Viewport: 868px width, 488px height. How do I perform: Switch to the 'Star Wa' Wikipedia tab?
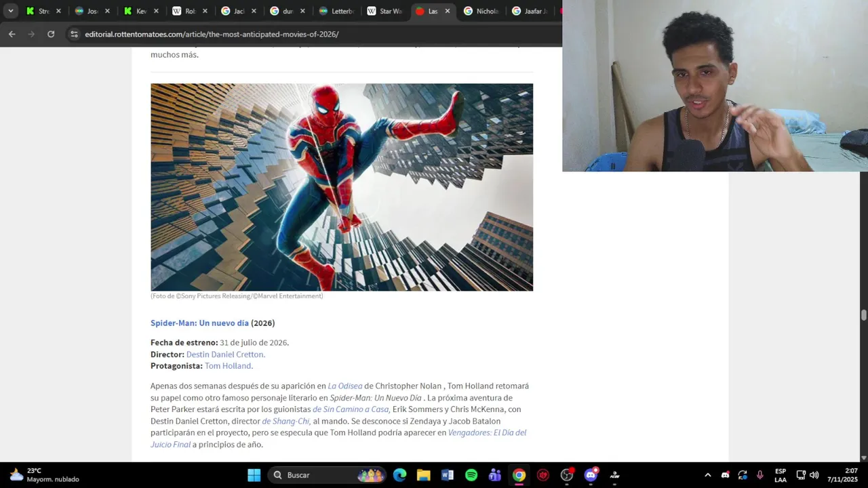(384, 11)
